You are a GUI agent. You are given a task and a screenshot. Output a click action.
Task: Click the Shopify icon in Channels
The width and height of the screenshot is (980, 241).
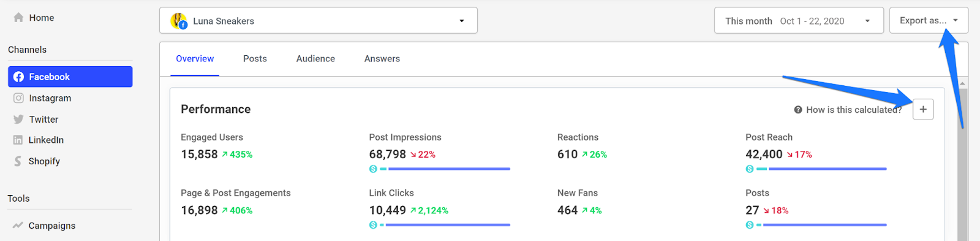(18, 161)
